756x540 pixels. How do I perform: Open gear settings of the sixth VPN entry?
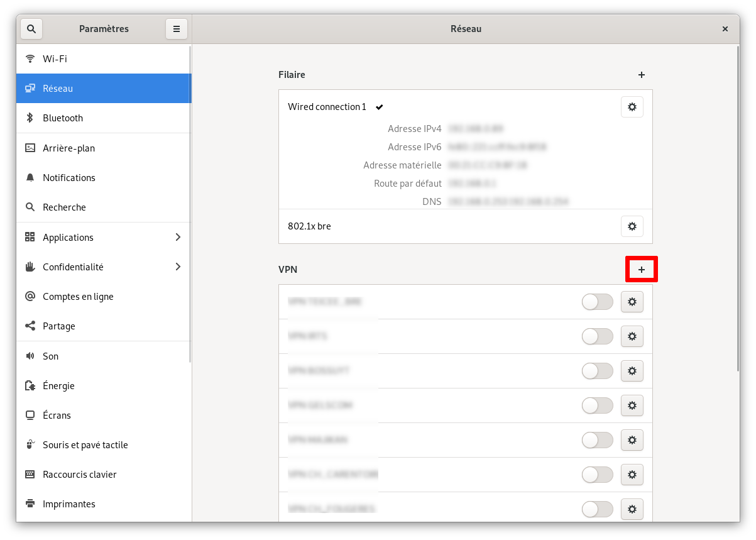(x=632, y=475)
